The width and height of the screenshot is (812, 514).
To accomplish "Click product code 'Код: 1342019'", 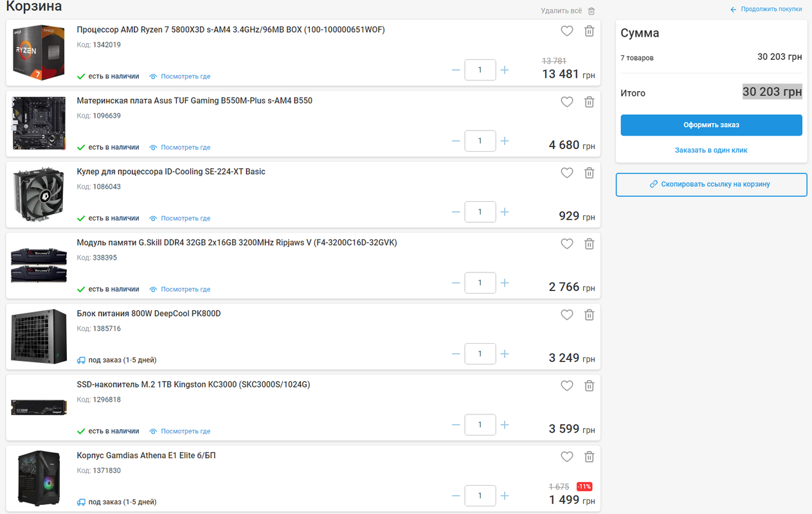I will pos(98,45).
